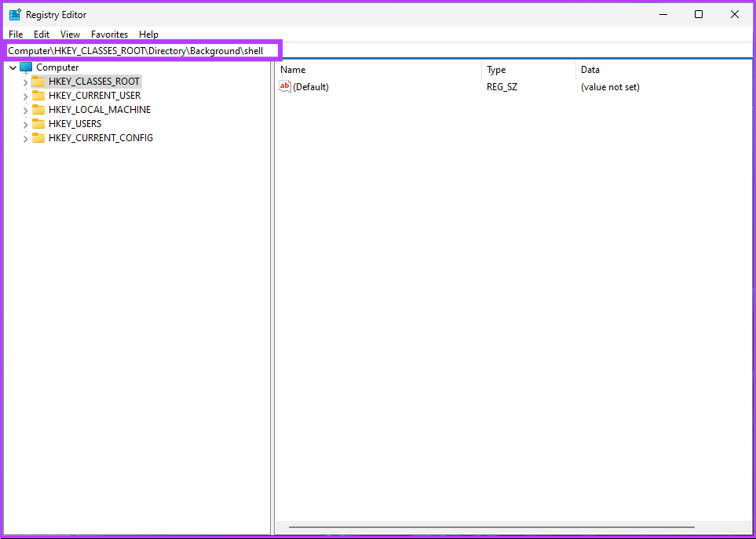
Task: Expand the HKEY_LOCAL_MACHINE key
Action: pyautogui.click(x=26, y=111)
